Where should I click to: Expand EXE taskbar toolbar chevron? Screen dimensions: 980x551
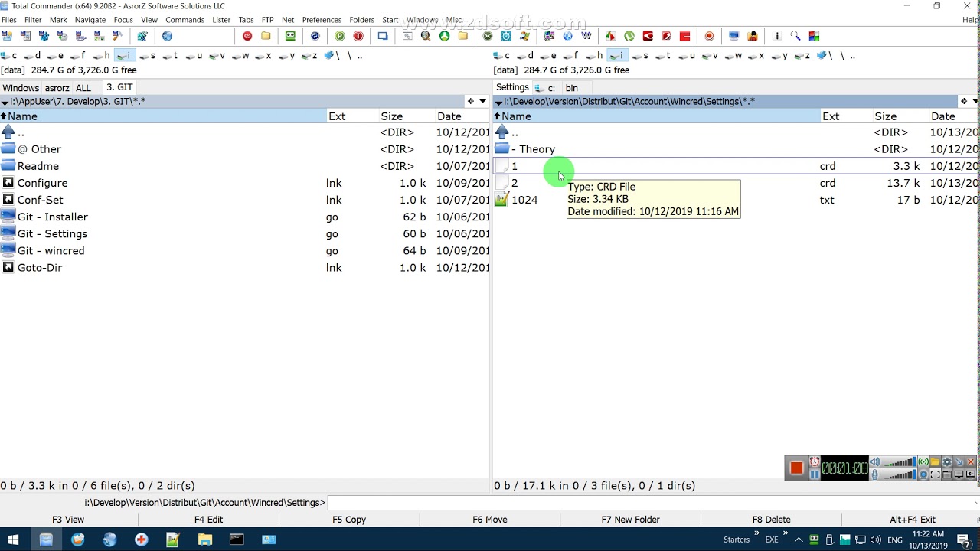(784, 534)
